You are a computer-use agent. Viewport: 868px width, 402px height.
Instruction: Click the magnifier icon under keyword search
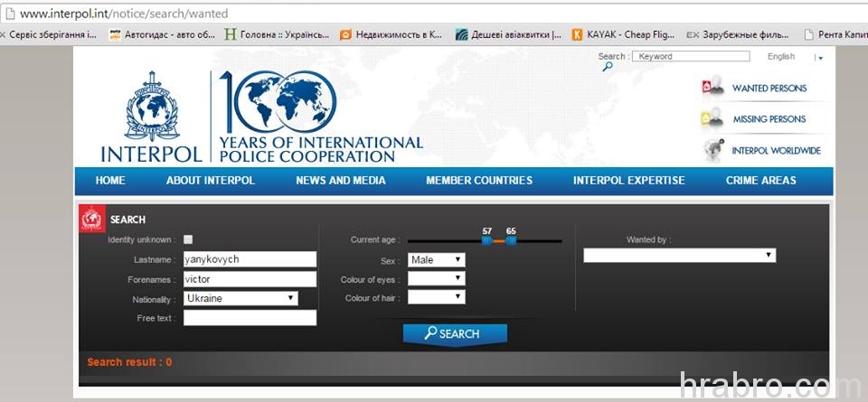pyautogui.click(x=608, y=66)
